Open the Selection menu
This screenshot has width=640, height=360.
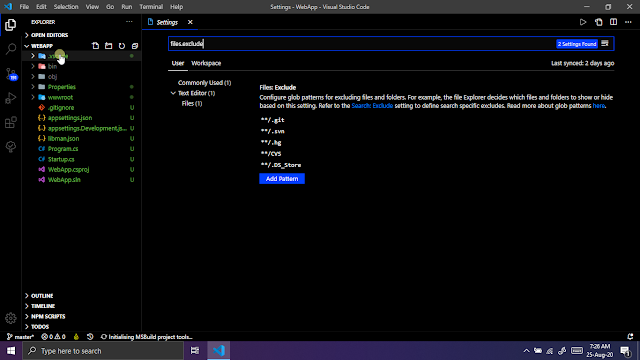pos(66,7)
